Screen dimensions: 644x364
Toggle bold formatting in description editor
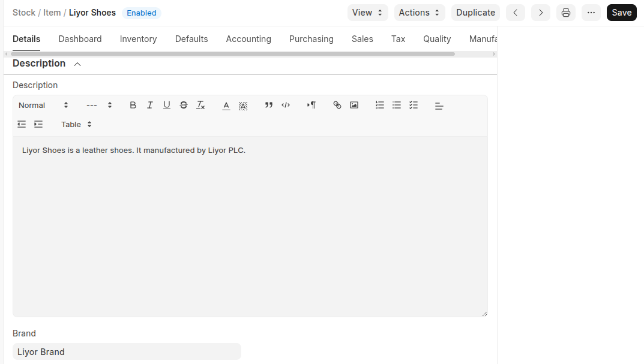(x=133, y=105)
